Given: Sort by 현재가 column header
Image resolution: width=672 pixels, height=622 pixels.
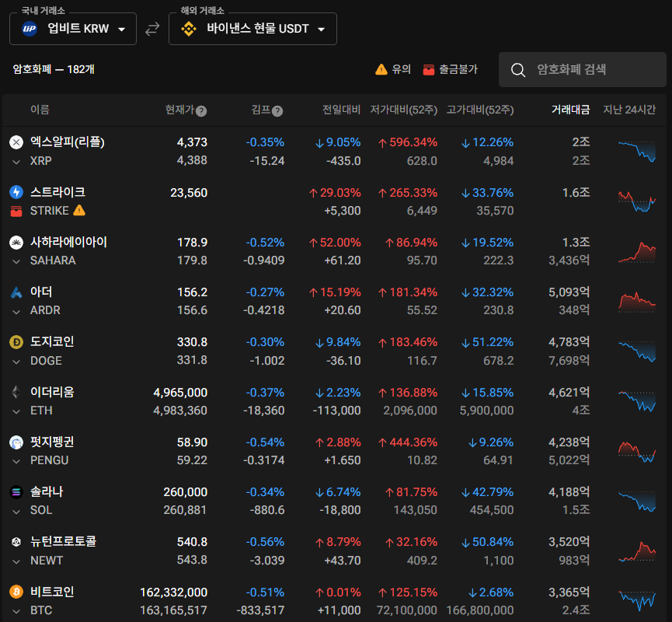Looking at the screenshot, I should [x=180, y=110].
